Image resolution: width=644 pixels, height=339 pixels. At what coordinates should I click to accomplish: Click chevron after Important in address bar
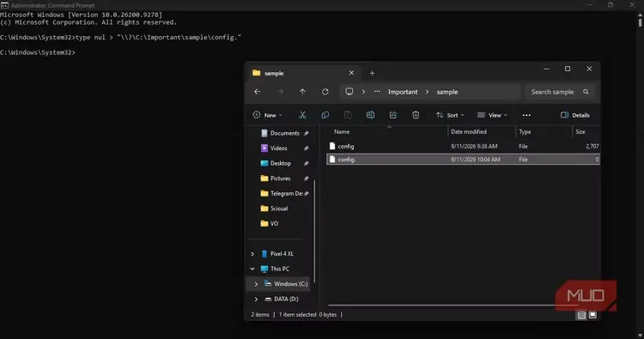pyautogui.click(x=427, y=92)
